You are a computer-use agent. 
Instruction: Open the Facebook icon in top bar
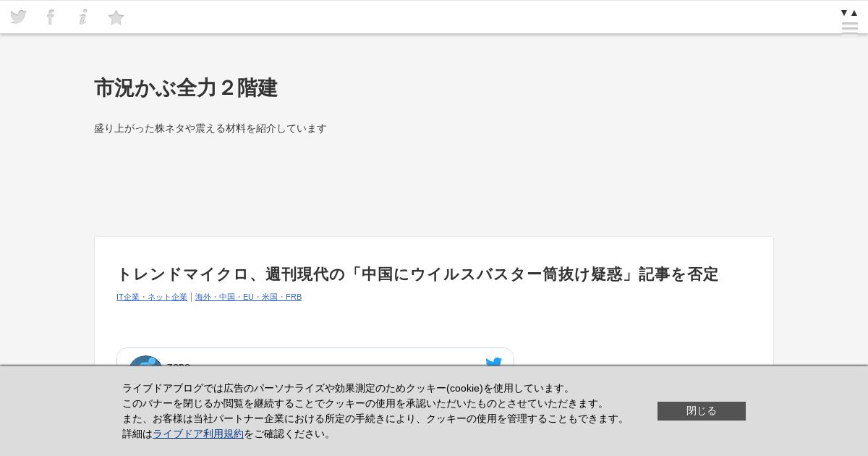[51, 17]
